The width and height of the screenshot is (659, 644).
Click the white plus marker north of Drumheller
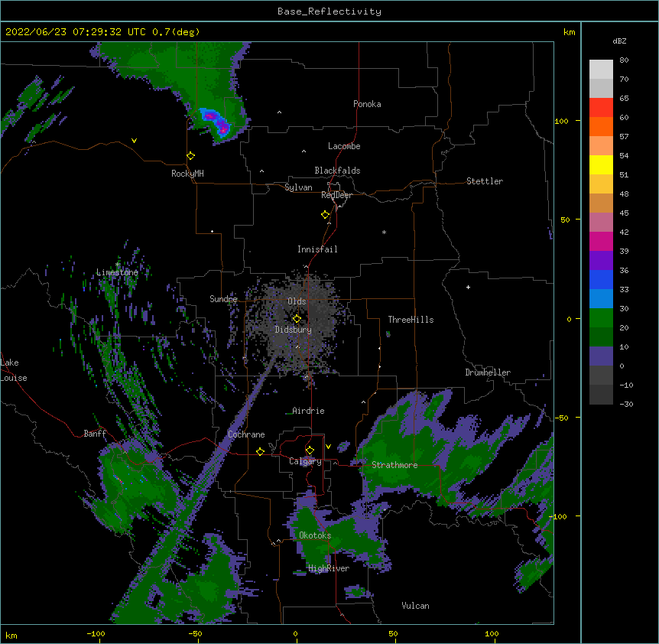pyautogui.click(x=468, y=287)
